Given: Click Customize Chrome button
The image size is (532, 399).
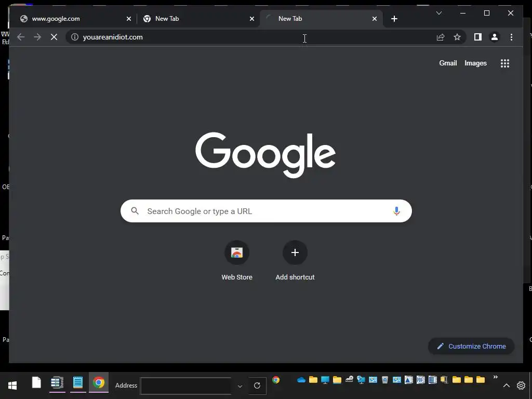Looking at the screenshot, I should tap(471, 346).
